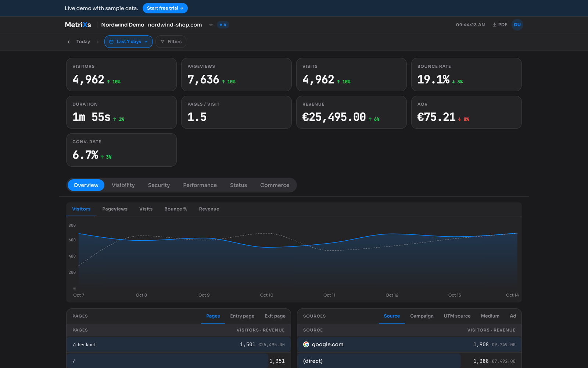The width and height of the screenshot is (588, 368).
Task: Show the Visits chart tab
Action: 146,209
